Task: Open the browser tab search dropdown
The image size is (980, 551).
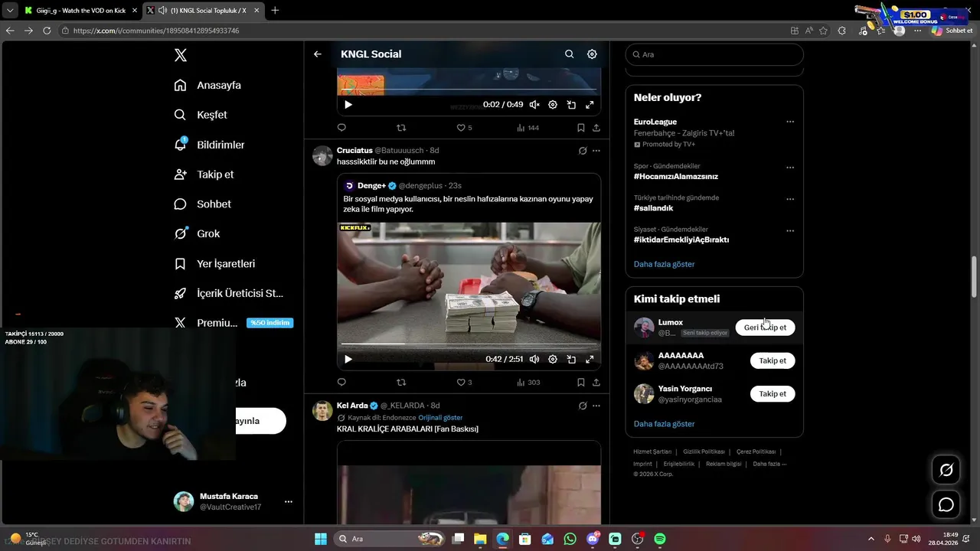Action: click(10, 11)
